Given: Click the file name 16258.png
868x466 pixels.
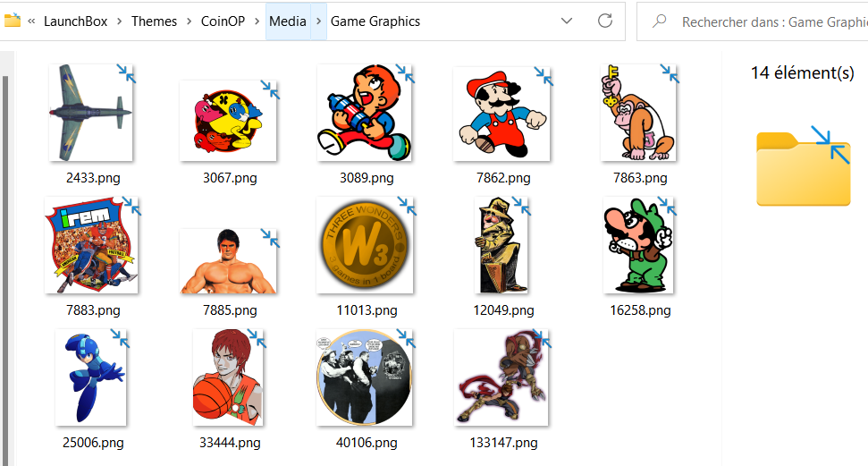Looking at the screenshot, I should [640, 310].
